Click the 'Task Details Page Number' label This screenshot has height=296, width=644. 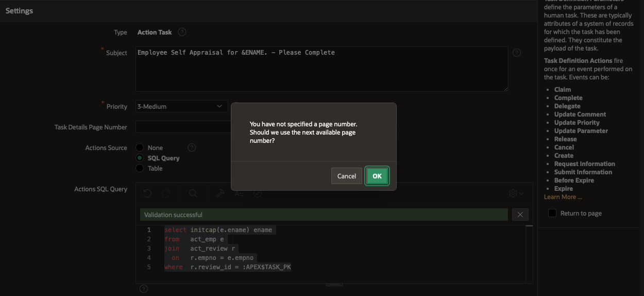(91, 127)
